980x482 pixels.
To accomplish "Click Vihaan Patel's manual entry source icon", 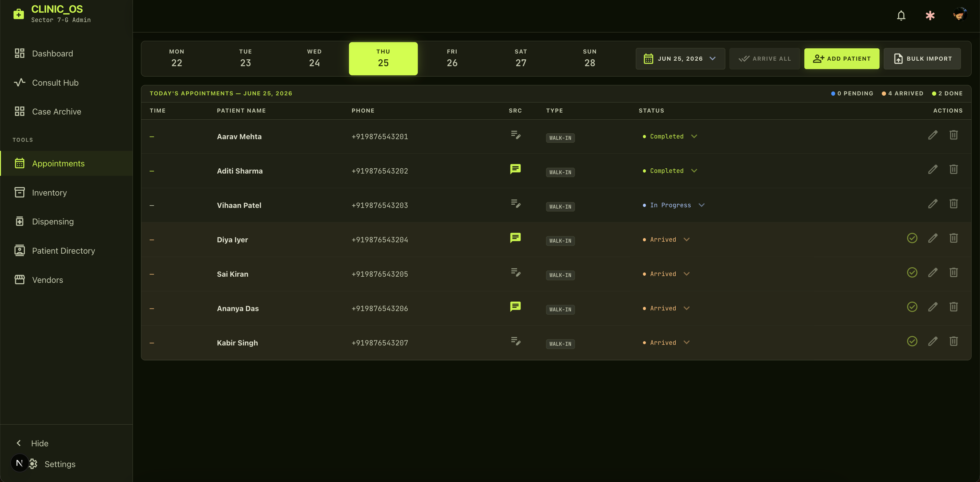I will 516,204.
